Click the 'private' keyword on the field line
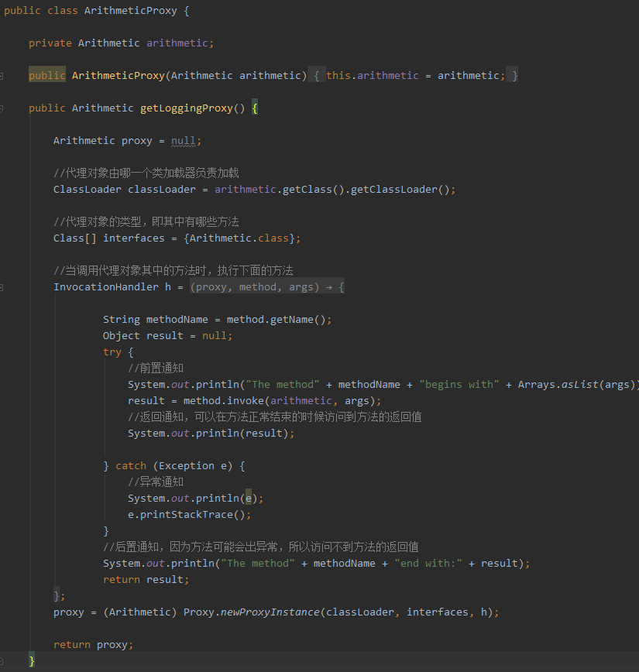 pyautogui.click(x=50, y=43)
